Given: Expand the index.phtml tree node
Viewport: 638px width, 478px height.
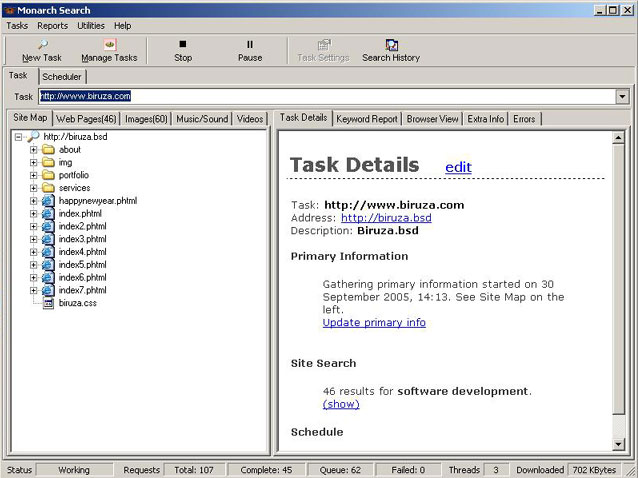Looking at the screenshot, I should (x=34, y=214).
